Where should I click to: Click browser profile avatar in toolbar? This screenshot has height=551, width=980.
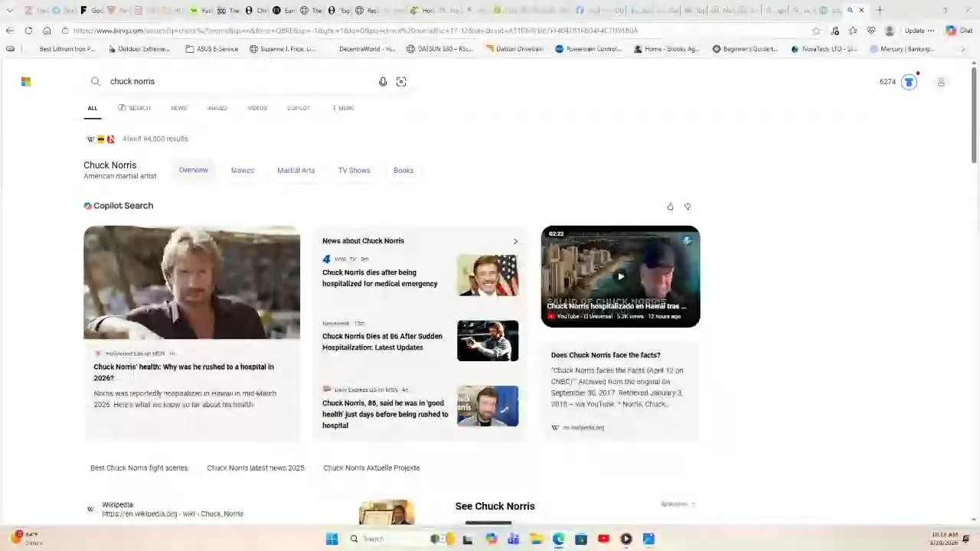[x=889, y=31]
